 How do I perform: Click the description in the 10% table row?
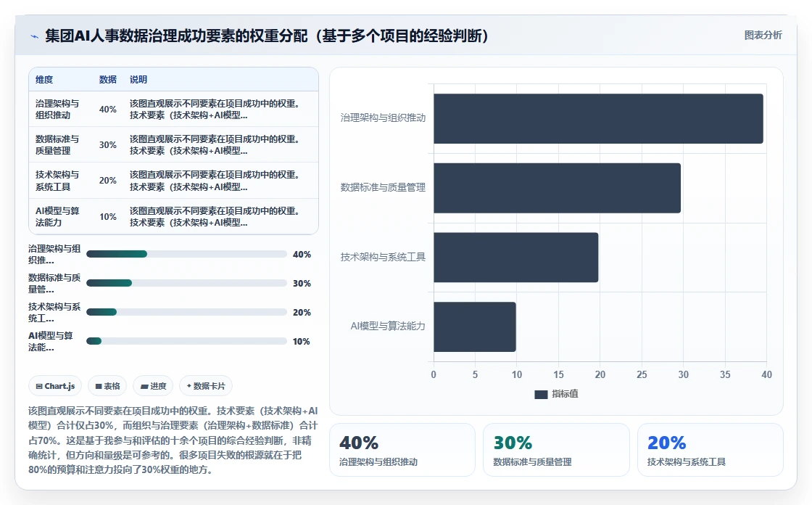tap(215, 217)
